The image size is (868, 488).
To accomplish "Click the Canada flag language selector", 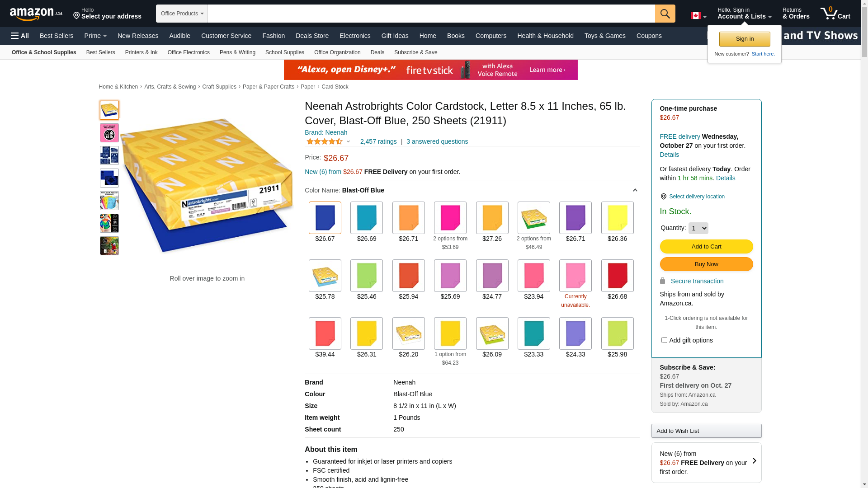I will [x=698, y=16].
